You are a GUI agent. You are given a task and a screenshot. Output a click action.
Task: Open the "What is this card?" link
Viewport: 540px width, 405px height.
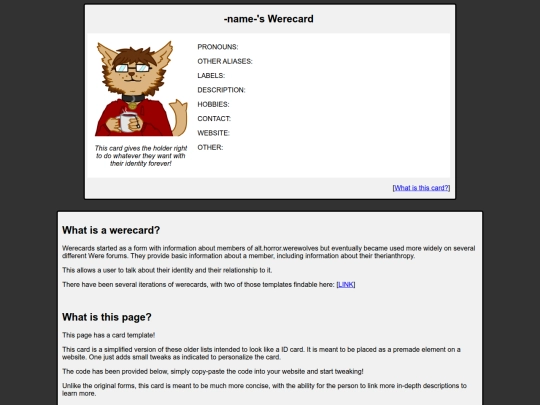tap(421, 188)
